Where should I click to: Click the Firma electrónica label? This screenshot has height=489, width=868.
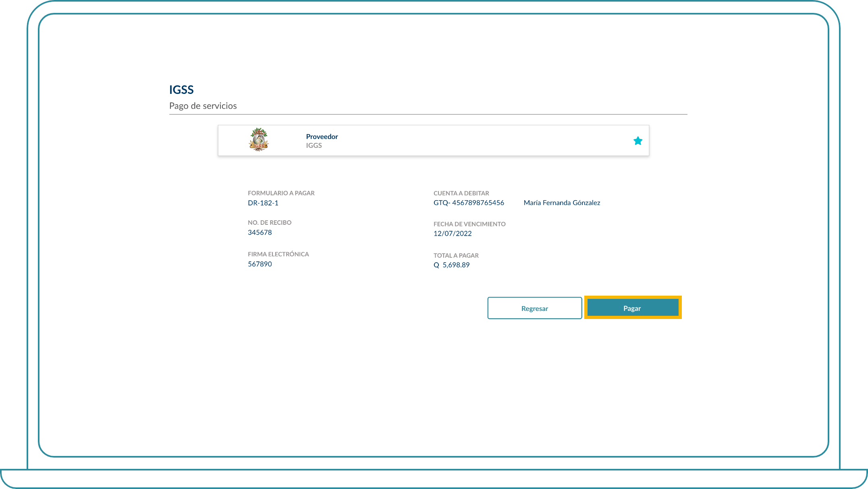tap(278, 254)
